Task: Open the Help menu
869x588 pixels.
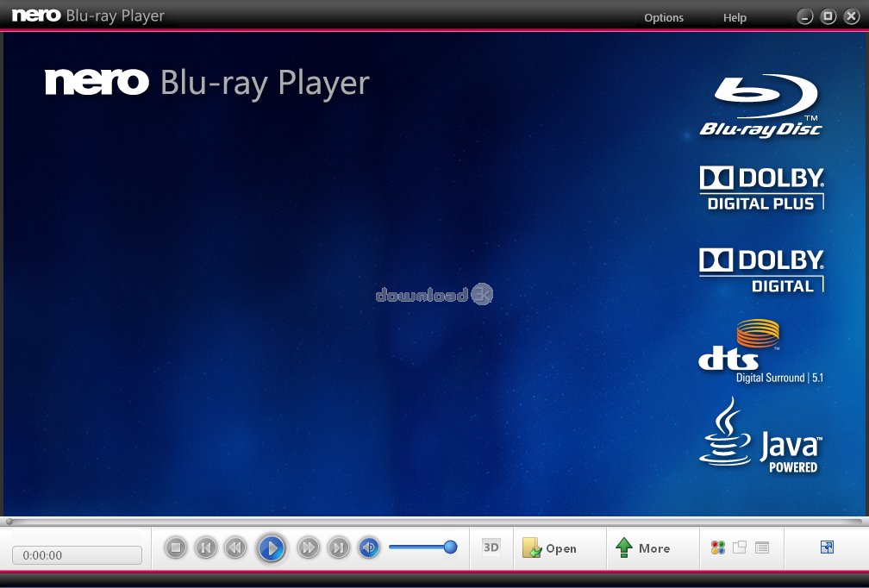Action: tap(735, 18)
